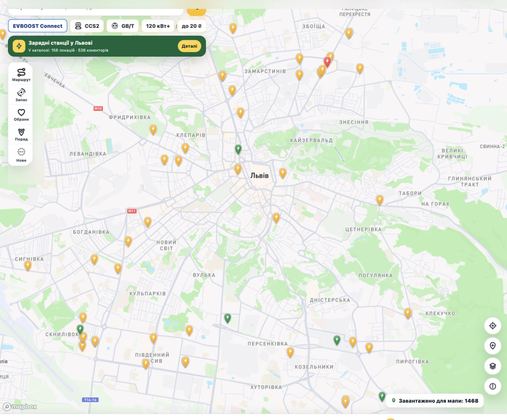Screen dimensions: 507x420
Task: Click the M10 road badge
Action: click(x=98, y=108)
